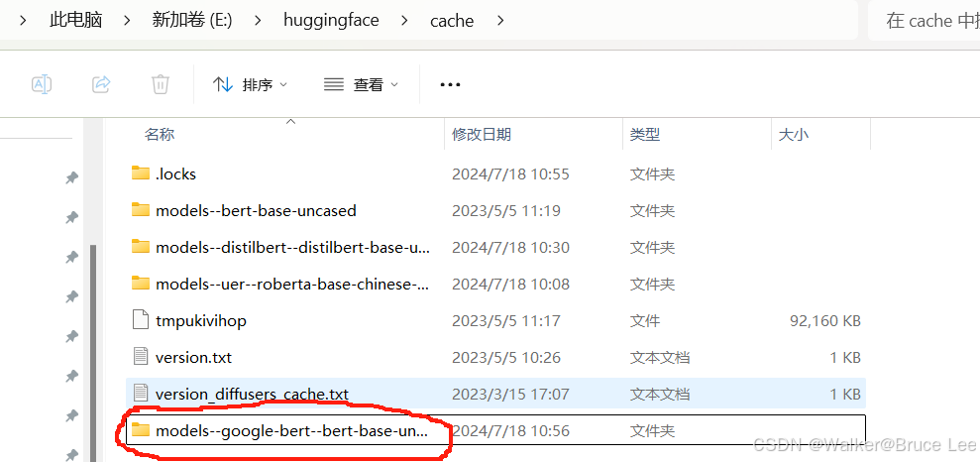980x462 pixels.
Task: Sort by 修改日期 column header
Action: (x=482, y=134)
